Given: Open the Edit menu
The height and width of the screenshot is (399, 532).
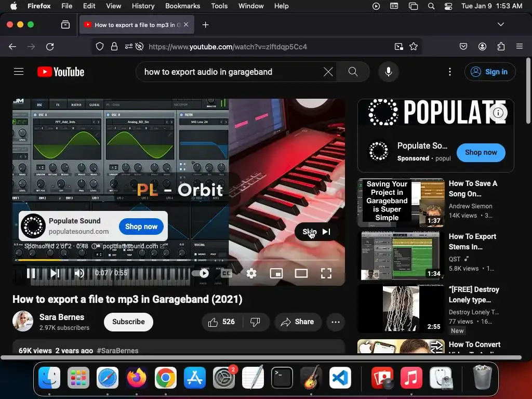Looking at the screenshot, I should pyautogui.click(x=89, y=6).
